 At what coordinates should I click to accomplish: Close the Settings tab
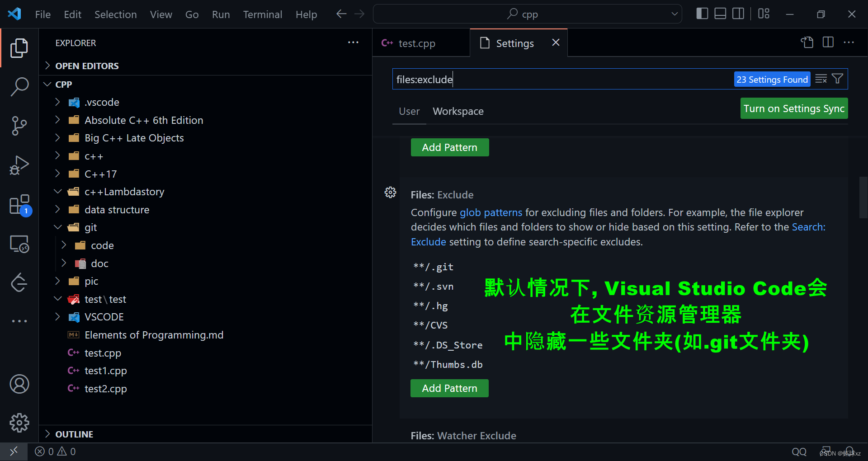tap(556, 42)
